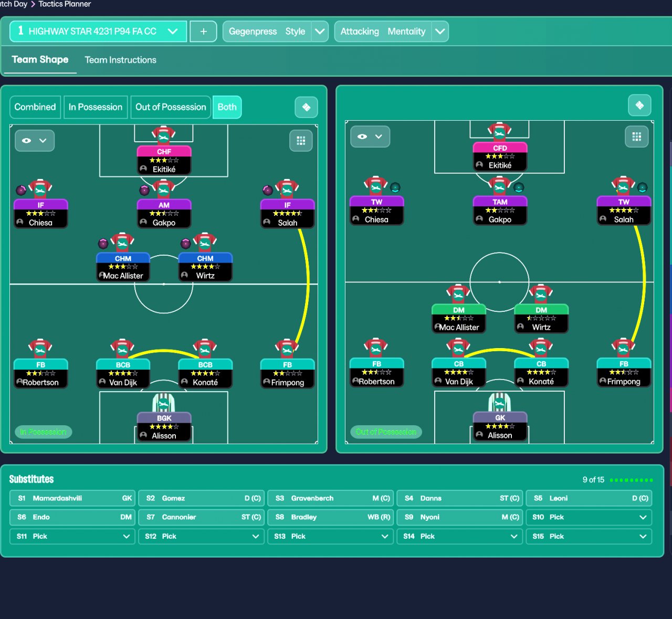Switch the pitch view to Combined

click(x=35, y=107)
